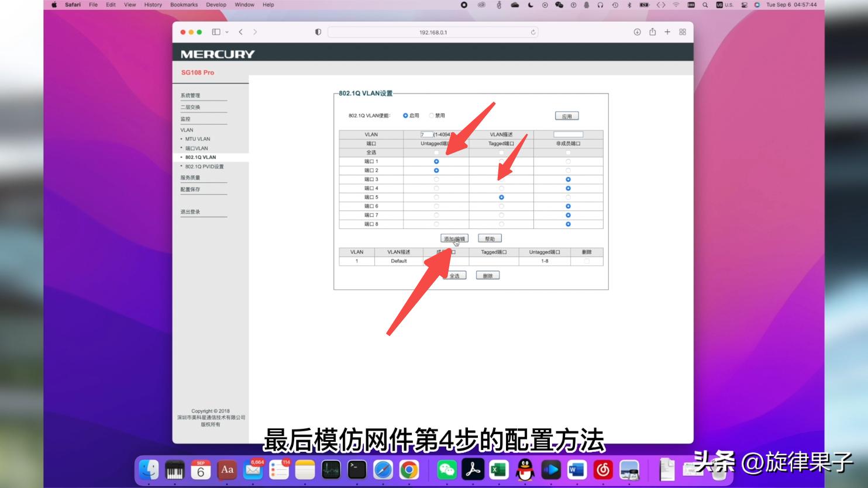This screenshot has height=488, width=868.
Task: Click the chevron beside Safari's sidebar button
Action: [x=228, y=32]
